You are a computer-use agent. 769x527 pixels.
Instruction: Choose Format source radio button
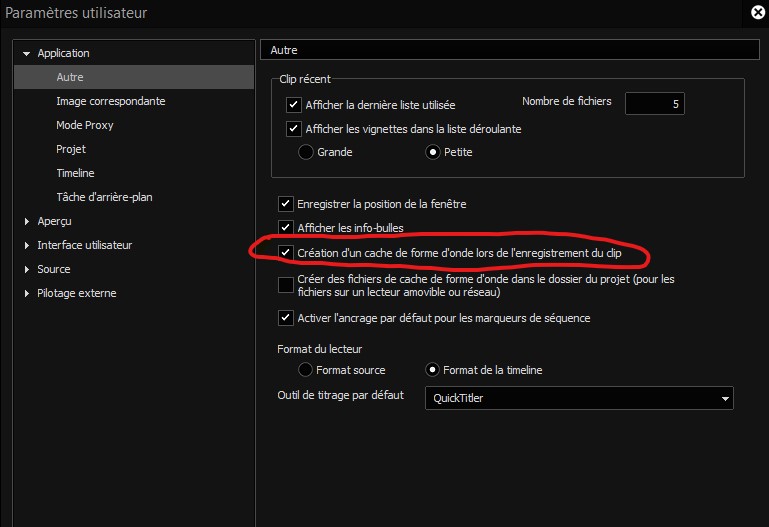306,370
